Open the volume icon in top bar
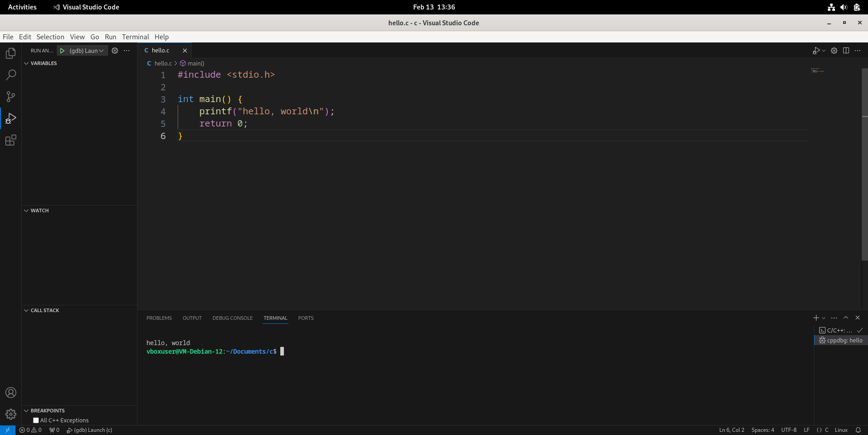 [844, 7]
